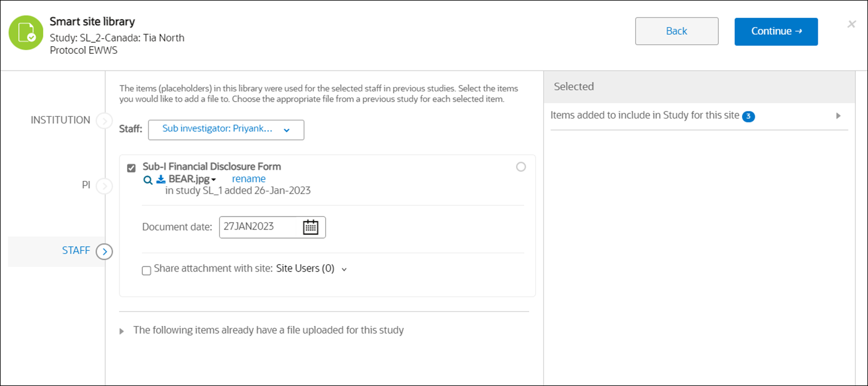Expand items already having a file uploaded
868x386 pixels.
point(122,331)
